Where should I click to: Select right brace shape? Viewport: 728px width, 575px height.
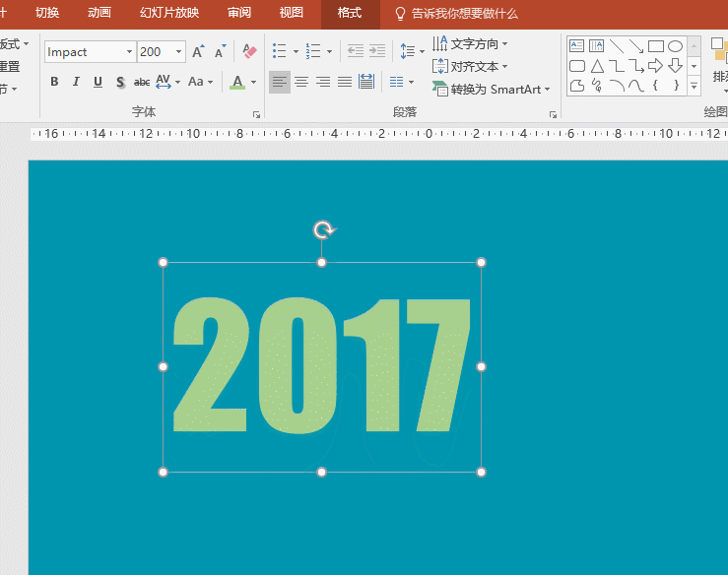click(676, 85)
